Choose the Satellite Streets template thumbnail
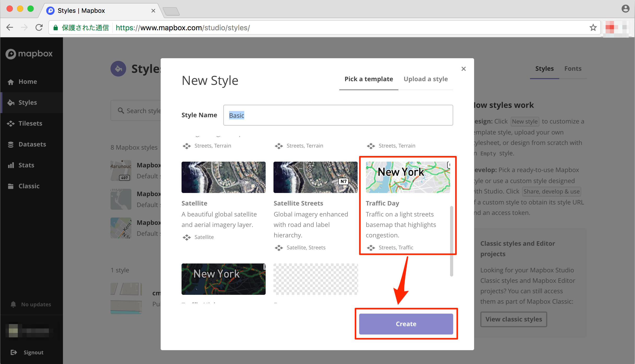Image resolution: width=635 pixels, height=364 pixels. [316, 177]
